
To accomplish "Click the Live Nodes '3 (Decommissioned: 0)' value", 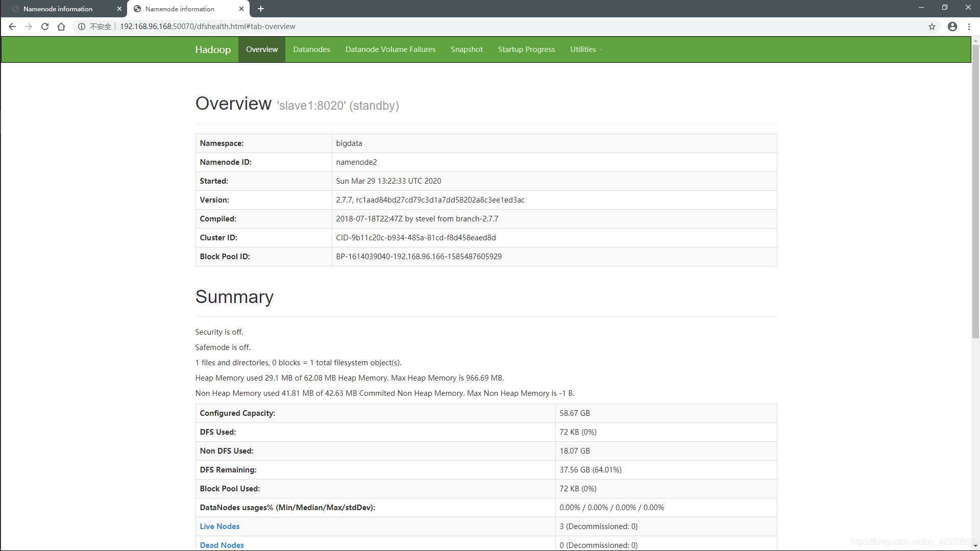I will pos(598,527).
